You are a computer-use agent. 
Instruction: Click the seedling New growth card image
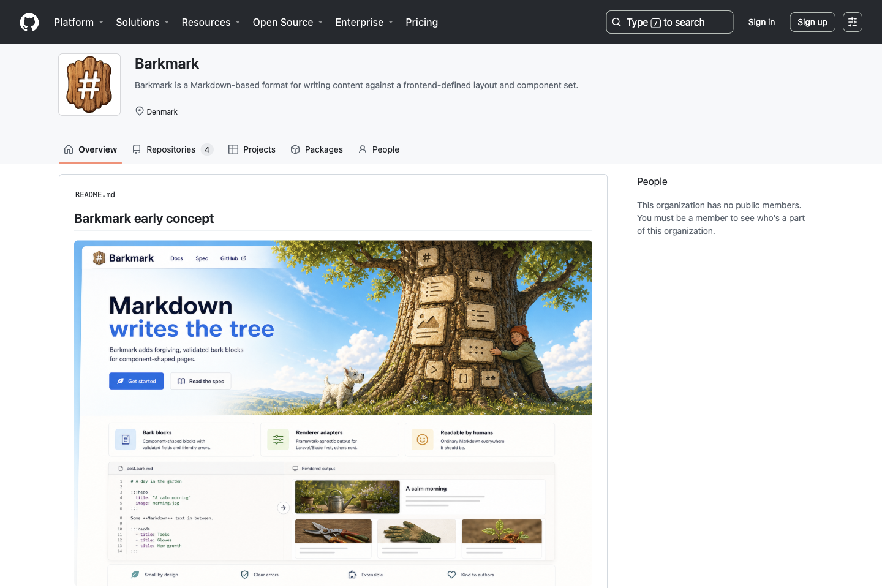502,531
